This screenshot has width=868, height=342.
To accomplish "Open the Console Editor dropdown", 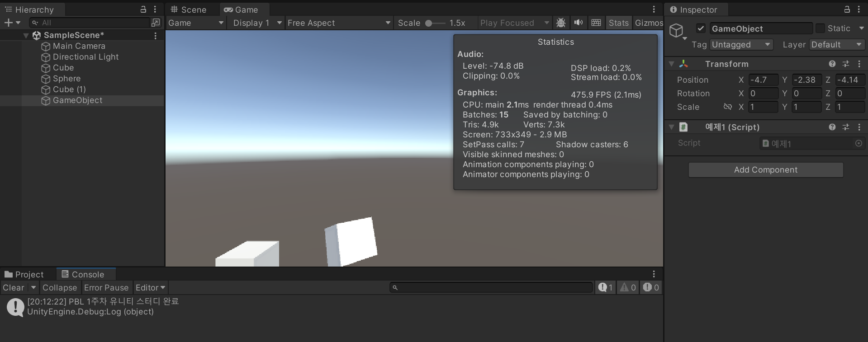I will (x=151, y=287).
